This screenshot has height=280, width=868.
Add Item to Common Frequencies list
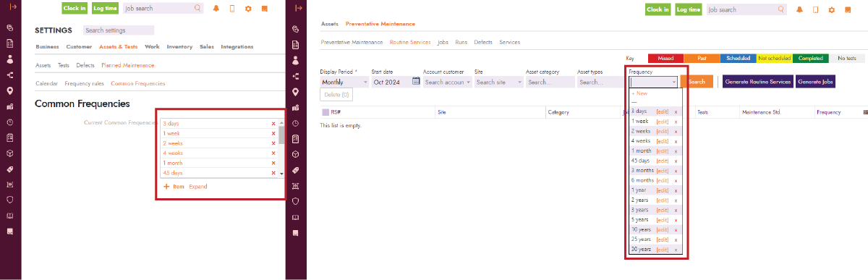[x=174, y=187]
